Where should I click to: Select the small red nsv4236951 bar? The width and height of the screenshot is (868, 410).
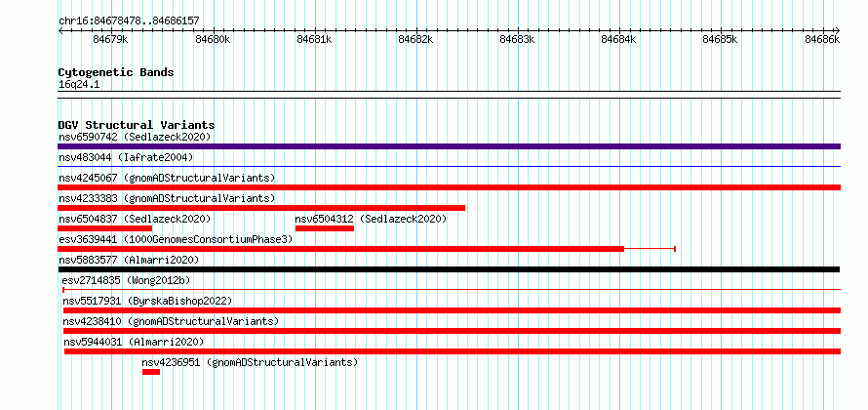[151, 372]
